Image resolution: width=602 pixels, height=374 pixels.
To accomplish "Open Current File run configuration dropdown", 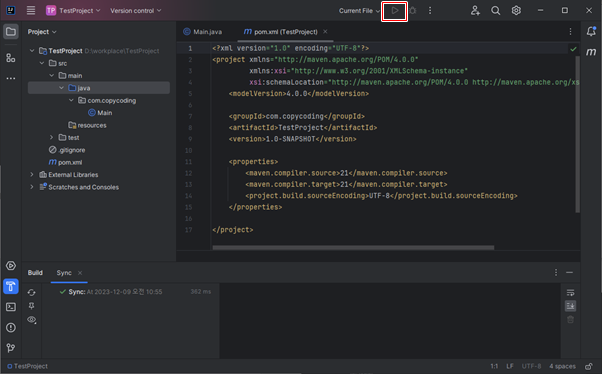I will pyautogui.click(x=359, y=11).
